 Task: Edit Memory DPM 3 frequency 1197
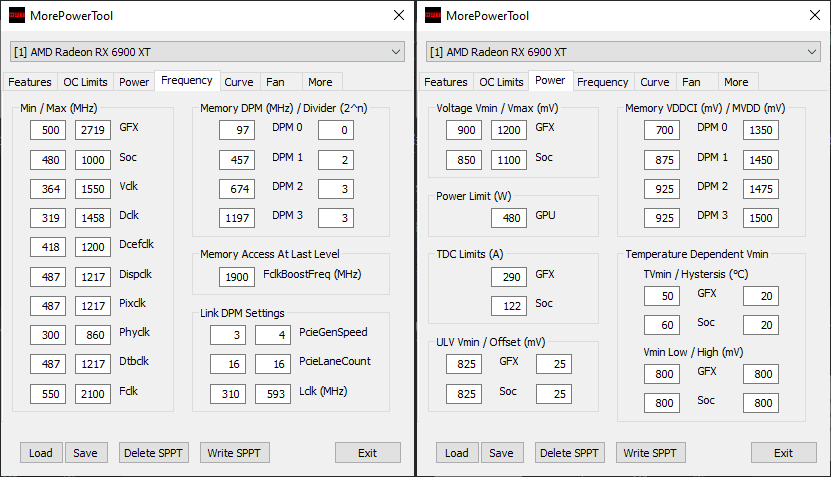point(237,217)
